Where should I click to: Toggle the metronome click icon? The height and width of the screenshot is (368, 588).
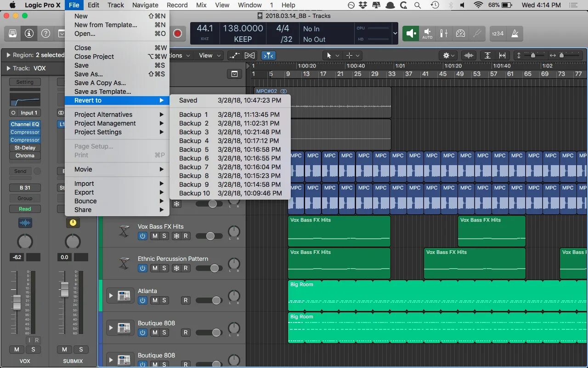(x=515, y=34)
